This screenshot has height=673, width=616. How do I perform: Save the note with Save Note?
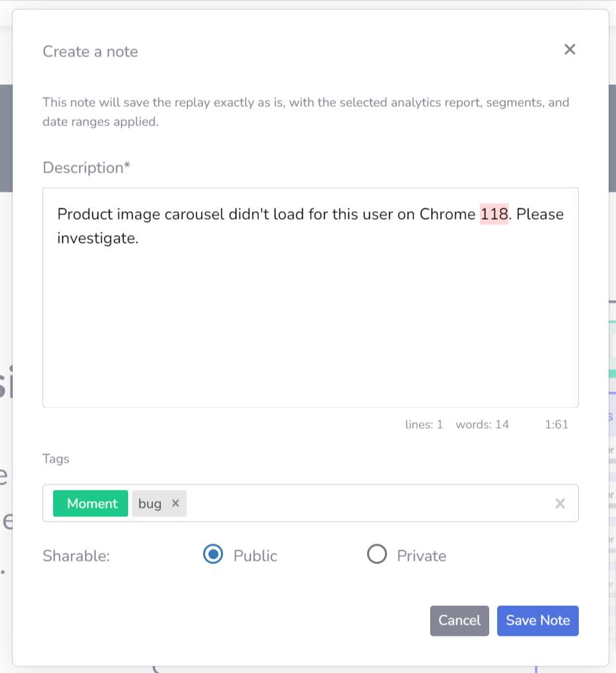pos(538,621)
